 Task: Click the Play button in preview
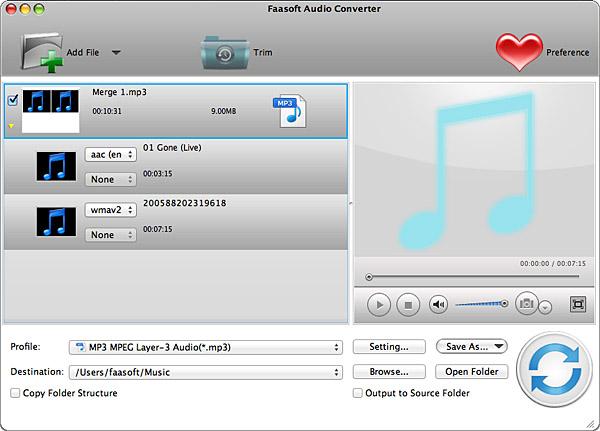(379, 305)
